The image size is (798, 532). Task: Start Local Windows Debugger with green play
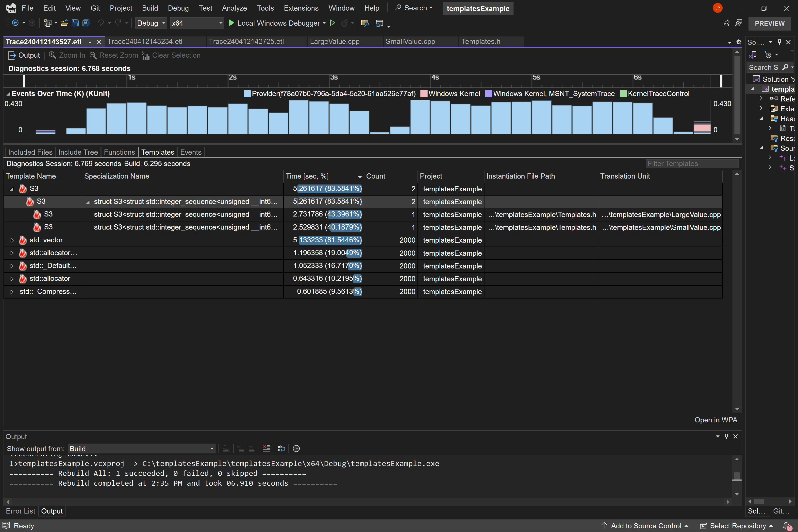click(231, 23)
